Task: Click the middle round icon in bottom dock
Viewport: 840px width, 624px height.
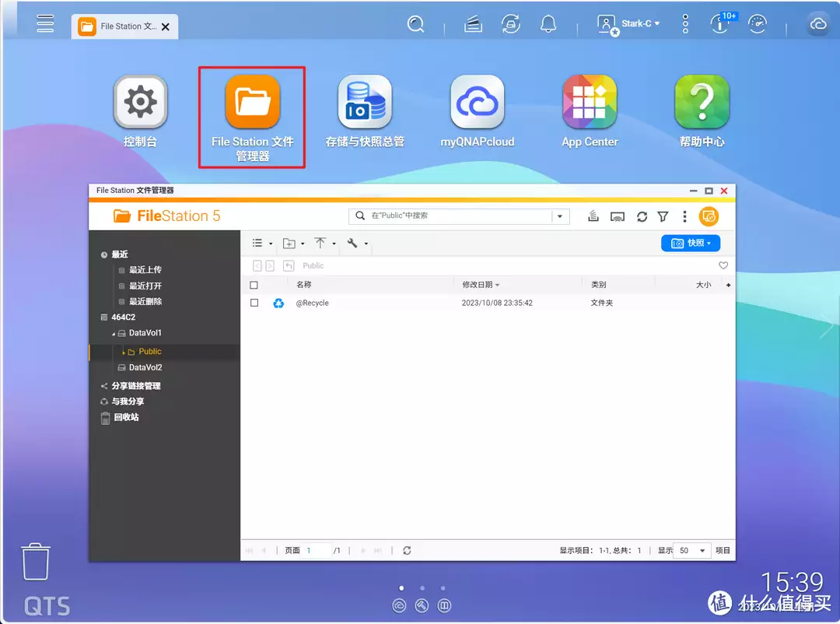Action: point(422,606)
